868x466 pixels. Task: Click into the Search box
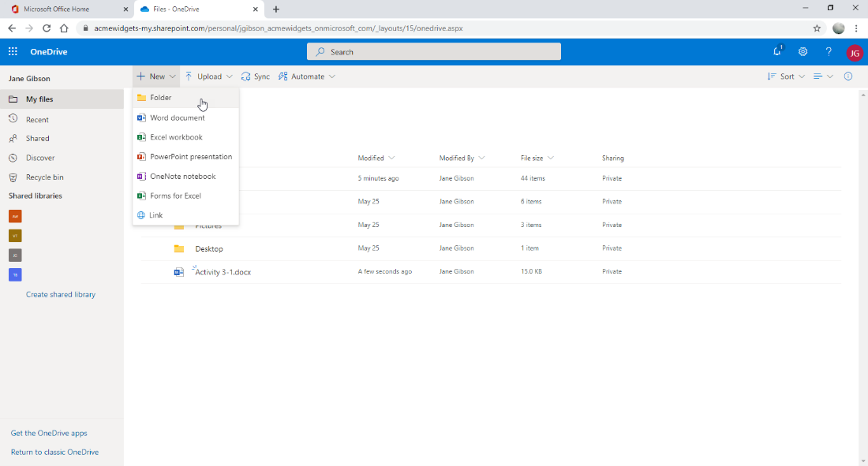(434, 51)
